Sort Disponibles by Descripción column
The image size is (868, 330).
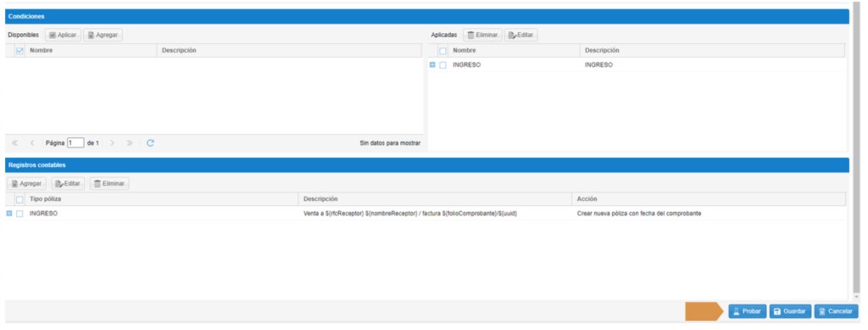(x=290, y=51)
